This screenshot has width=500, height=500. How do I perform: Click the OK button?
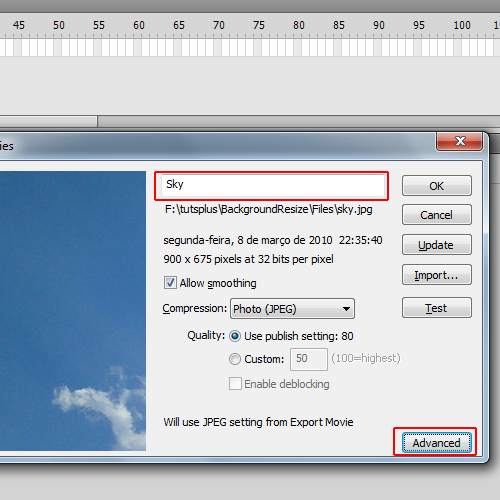coord(437,186)
